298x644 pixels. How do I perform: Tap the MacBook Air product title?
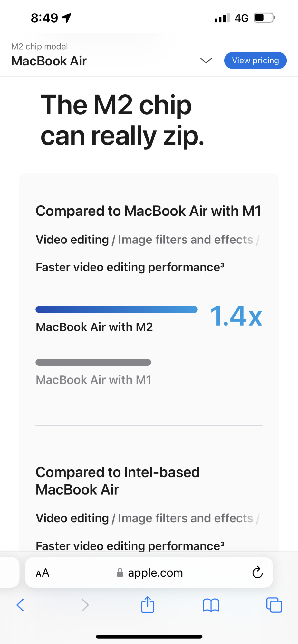(49, 61)
